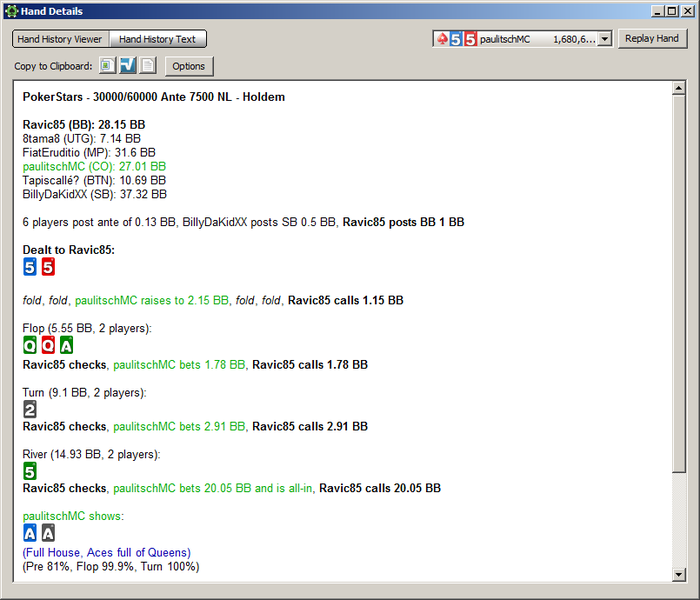Click 'Ravic85 calls 2.91 BB' text

[310, 426]
